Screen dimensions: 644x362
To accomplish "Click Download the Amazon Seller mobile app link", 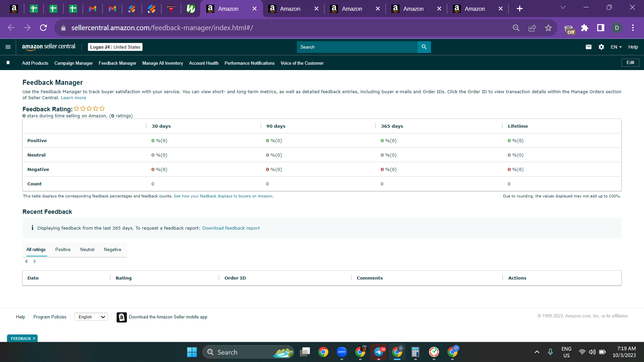I will point(168,317).
